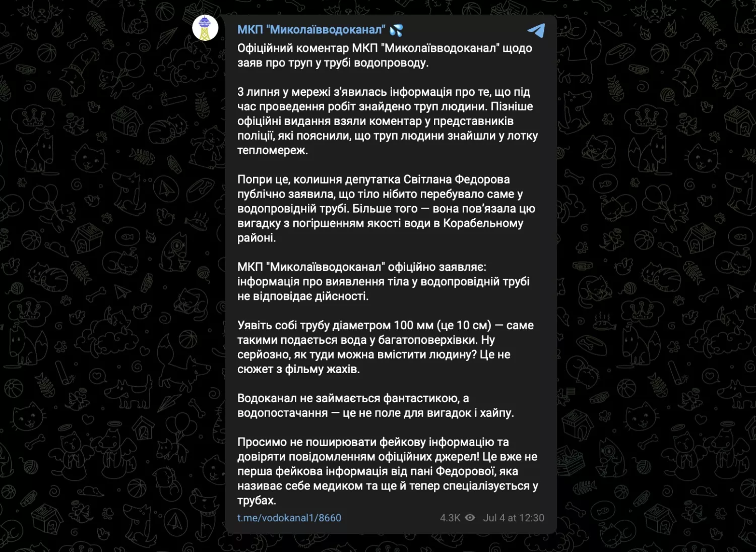The image size is (756, 552).
Task: Click the paragraph starting "Попри це, колишня"
Action: click(x=386, y=209)
